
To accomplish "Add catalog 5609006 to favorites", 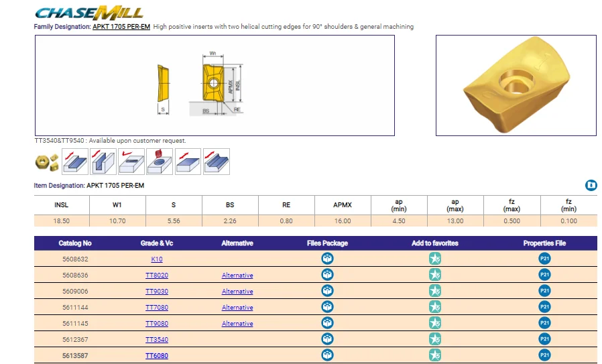I will point(434,291).
